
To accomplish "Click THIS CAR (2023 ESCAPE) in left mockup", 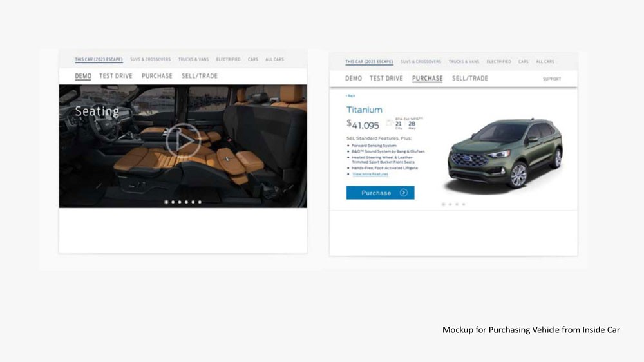I will [99, 59].
